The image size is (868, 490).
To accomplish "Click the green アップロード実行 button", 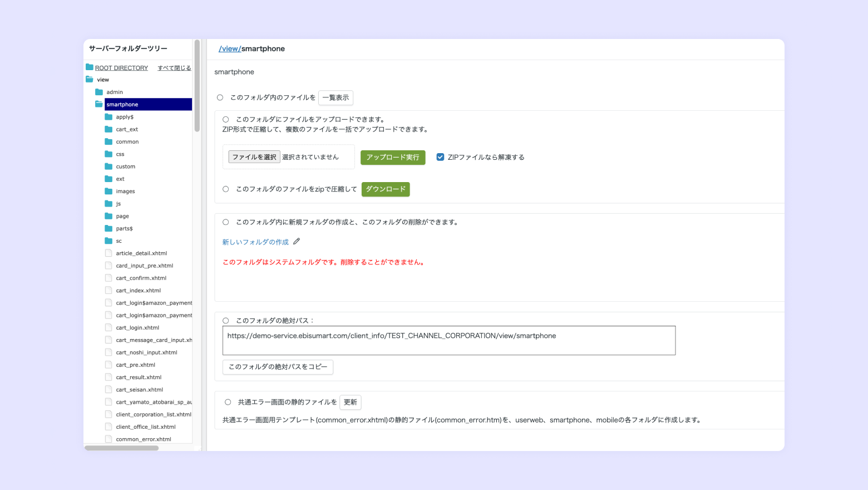I will (x=393, y=158).
